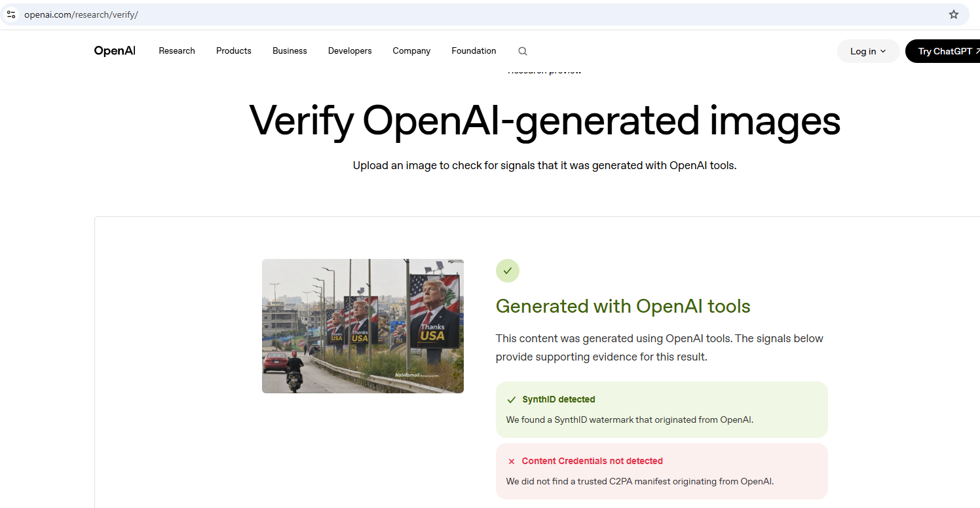Open the Company menu
Screen dimensions: 980x508
(x=411, y=50)
